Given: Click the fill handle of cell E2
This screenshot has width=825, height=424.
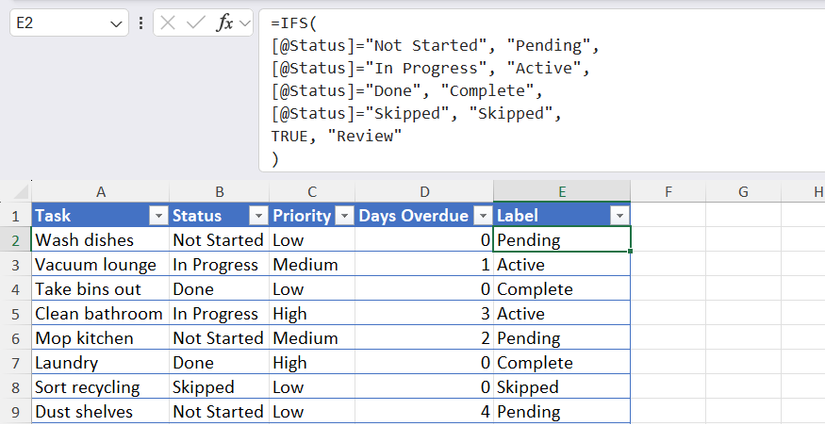Looking at the screenshot, I should click(x=630, y=251).
